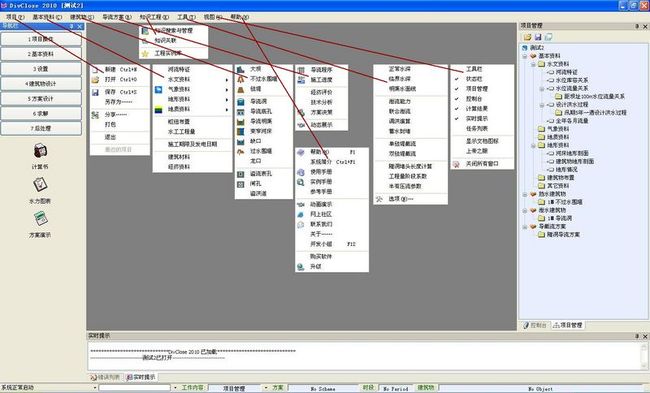Click the 保存 floppy-disk icon in the menu
Screen dimensions: 650x393
95,92
